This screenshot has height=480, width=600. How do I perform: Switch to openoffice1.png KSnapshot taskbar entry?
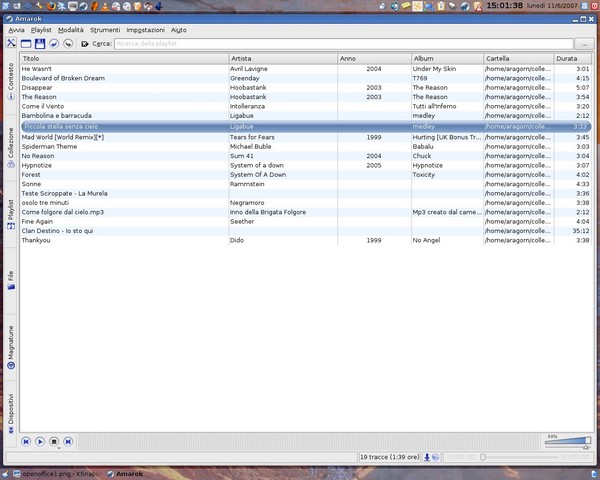[x=57, y=474]
